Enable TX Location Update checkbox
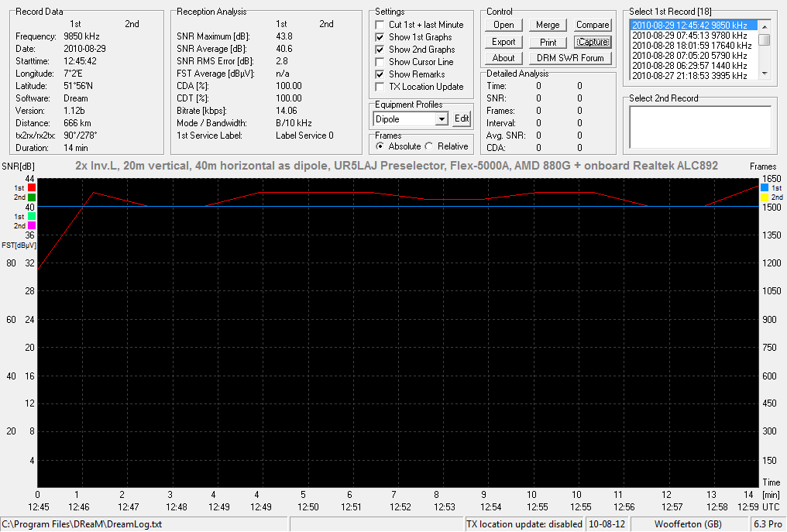Screen dimensions: 787x532 click(380, 87)
